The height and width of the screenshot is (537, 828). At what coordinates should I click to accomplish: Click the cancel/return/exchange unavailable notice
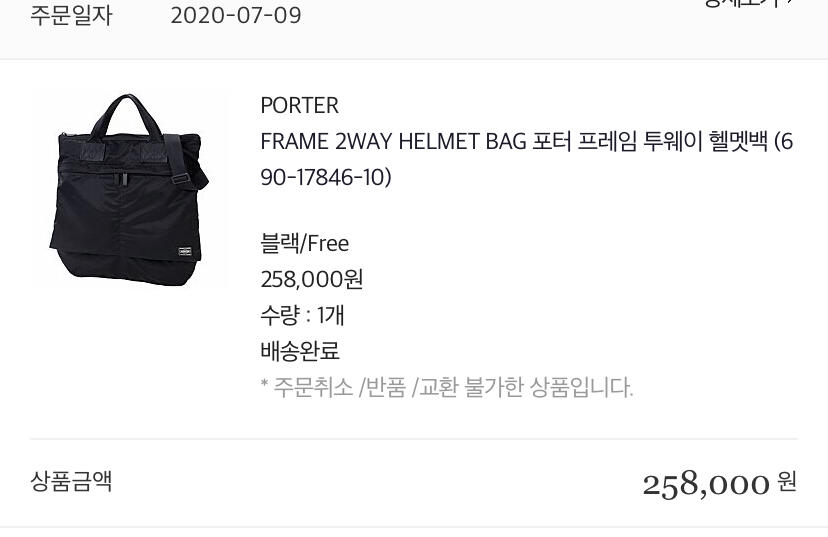(x=447, y=388)
